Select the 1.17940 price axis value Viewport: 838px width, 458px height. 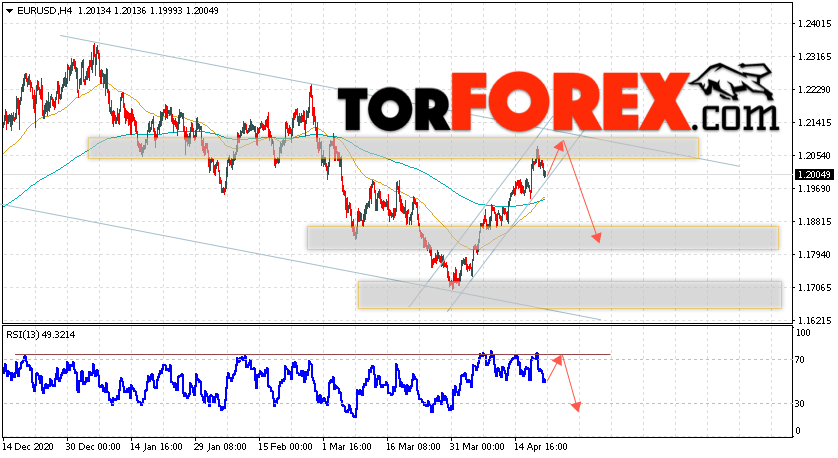(x=814, y=255)
